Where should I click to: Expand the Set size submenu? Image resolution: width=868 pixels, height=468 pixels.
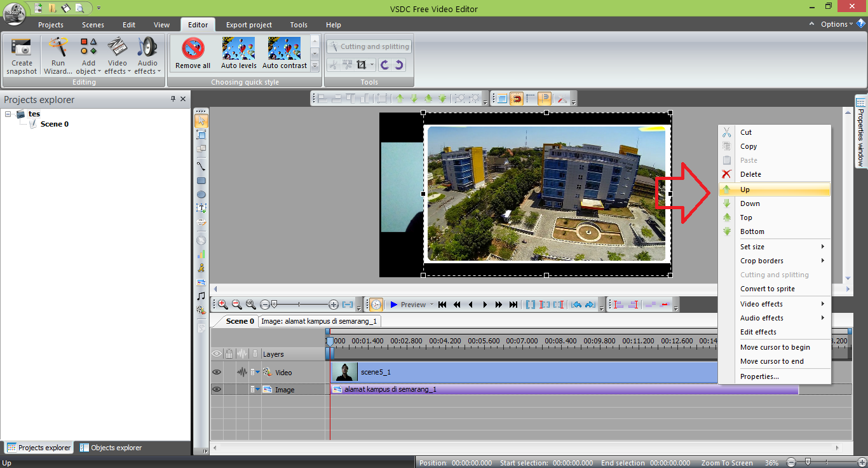click(775, 247)
